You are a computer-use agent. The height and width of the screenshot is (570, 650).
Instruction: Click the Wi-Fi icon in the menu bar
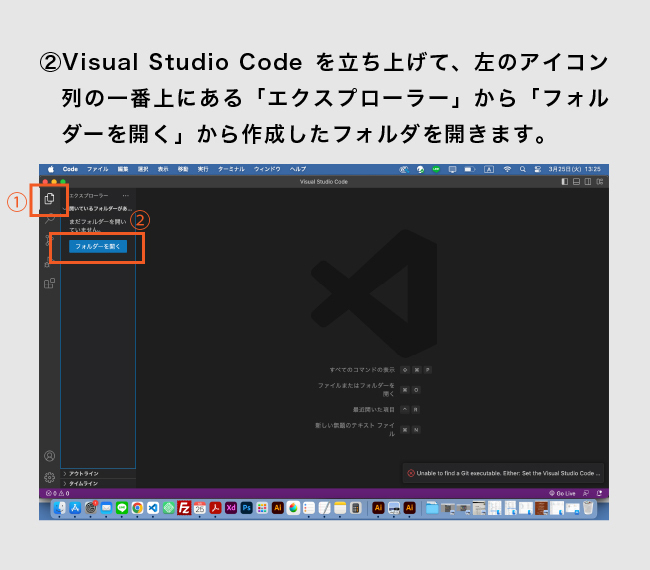(507, 169)
